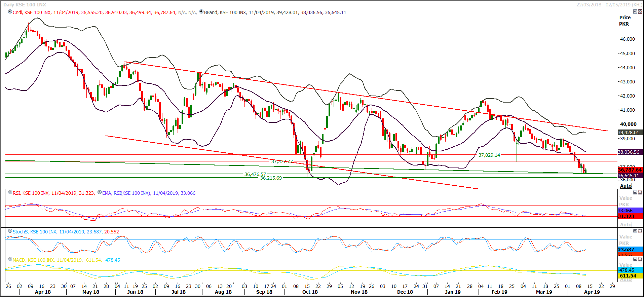Click the clock icon beside the BBand legend

coord(201,12)
